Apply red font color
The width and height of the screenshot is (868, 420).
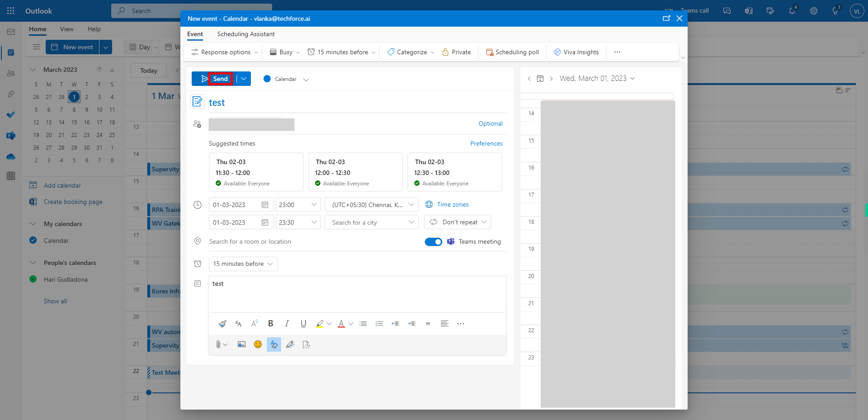(341, 324)
